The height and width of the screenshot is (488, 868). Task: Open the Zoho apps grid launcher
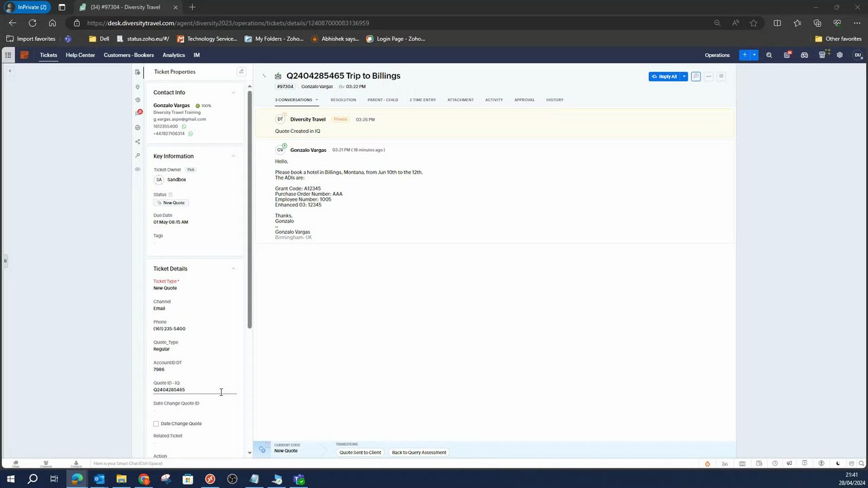[8, 55]
